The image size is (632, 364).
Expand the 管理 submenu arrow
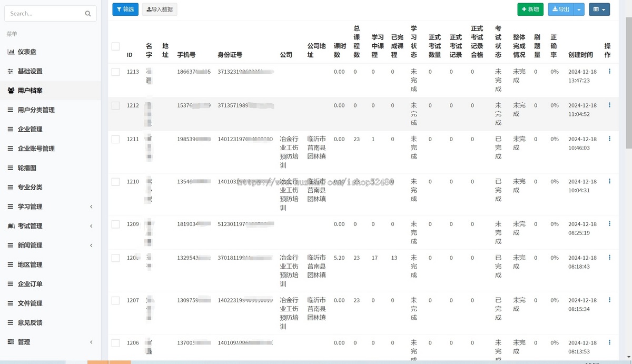pyautogui.click(x=91, y=342)
